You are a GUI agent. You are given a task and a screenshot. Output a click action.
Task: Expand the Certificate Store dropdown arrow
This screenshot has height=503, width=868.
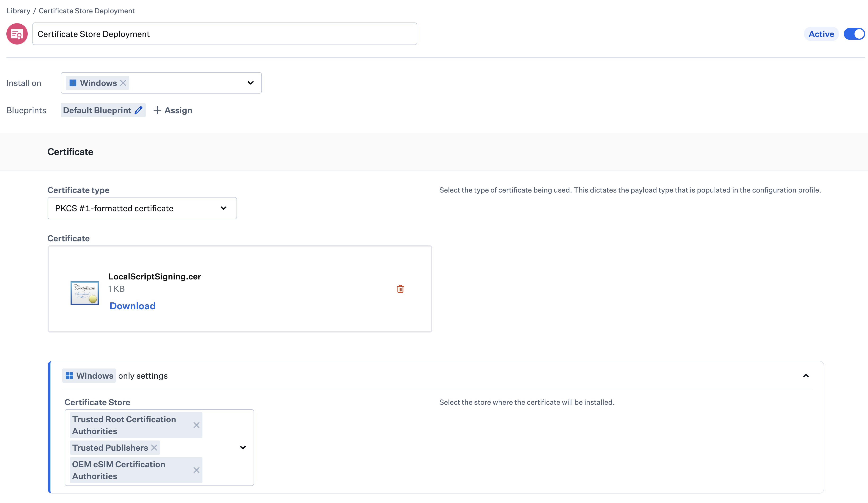pyautogui.click(x=243, y=448)
